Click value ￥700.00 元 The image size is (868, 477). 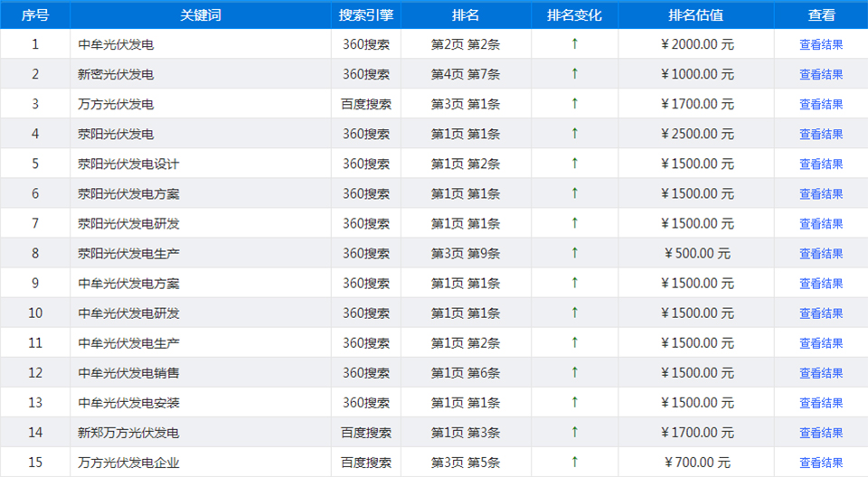[697, 463]
